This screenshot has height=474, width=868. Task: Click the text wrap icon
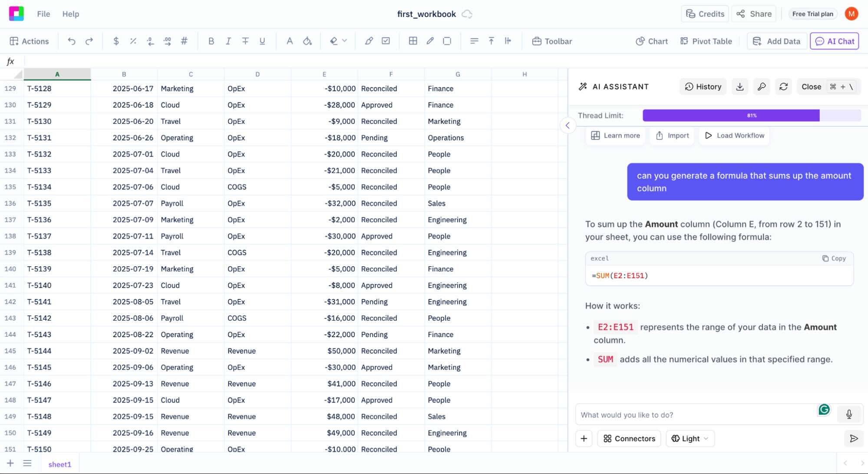[508, 41]
